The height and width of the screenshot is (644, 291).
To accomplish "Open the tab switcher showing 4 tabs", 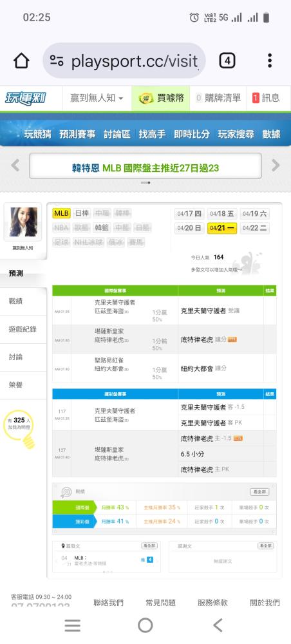I will [x=227, y=61].
